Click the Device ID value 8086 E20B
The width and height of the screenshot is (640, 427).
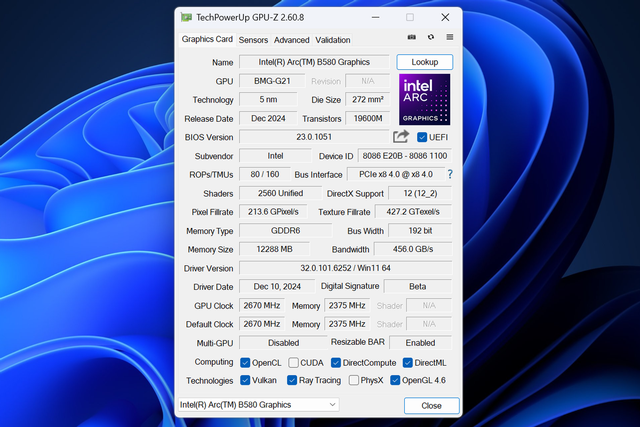[x=404, y=156]
